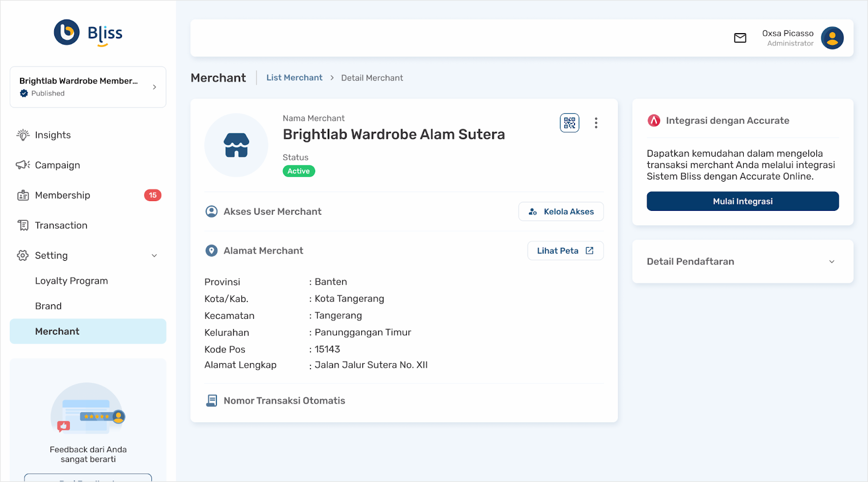Open the user profile avatar
Viewport: 868px width, 482px height.
pos(832,38)
